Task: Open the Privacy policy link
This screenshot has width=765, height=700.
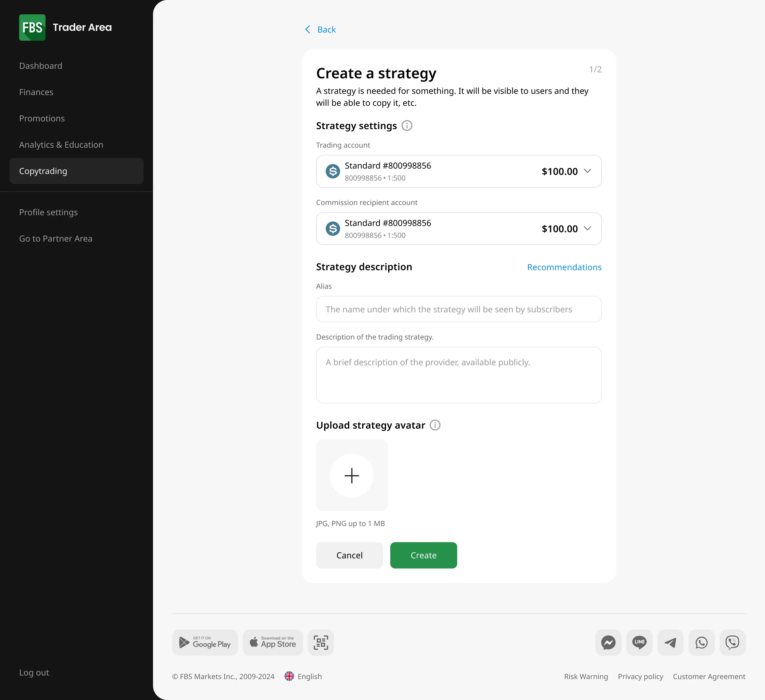Action: click(640, 676)
